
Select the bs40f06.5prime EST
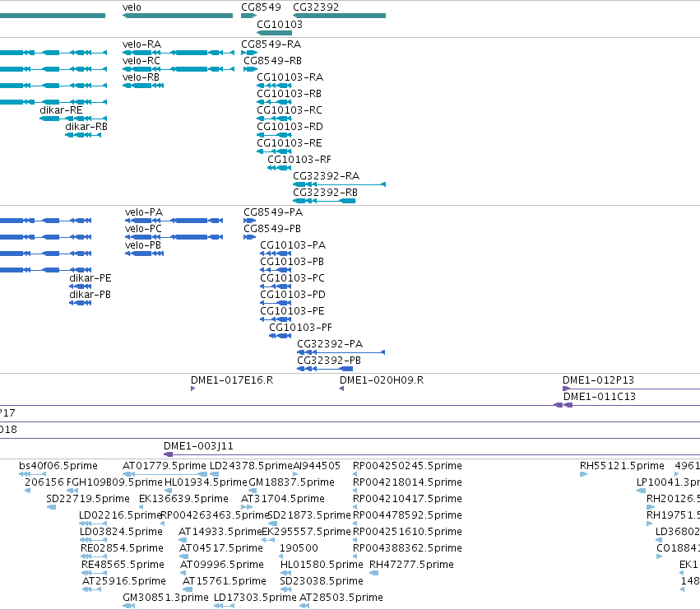pyautogui.click(x=32, y=474)
